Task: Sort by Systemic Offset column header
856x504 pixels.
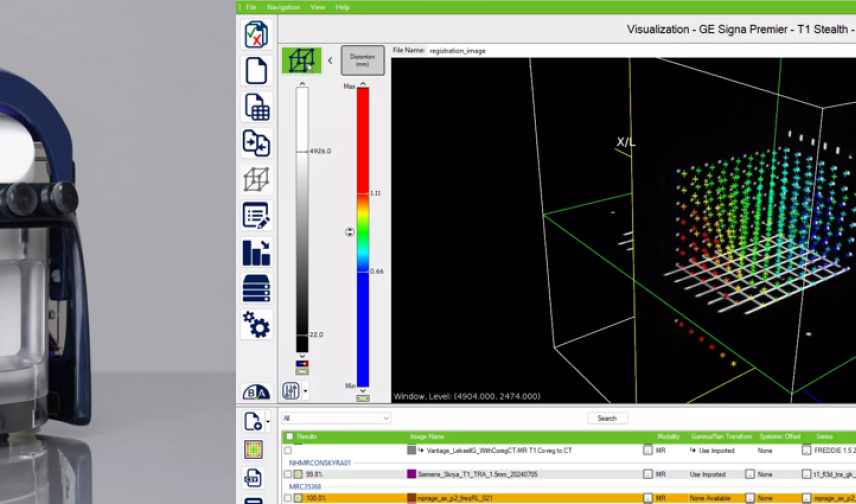Action: click(780, 437)
